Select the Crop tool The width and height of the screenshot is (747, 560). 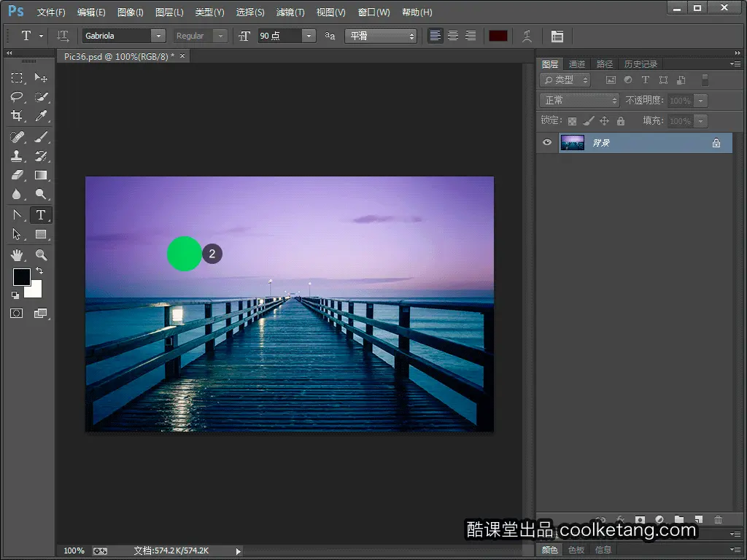coord(18,116)
